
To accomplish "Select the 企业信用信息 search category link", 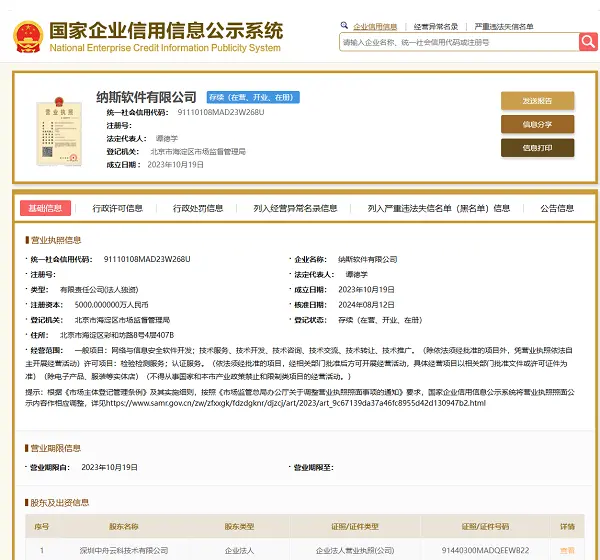I will [375, 26].
